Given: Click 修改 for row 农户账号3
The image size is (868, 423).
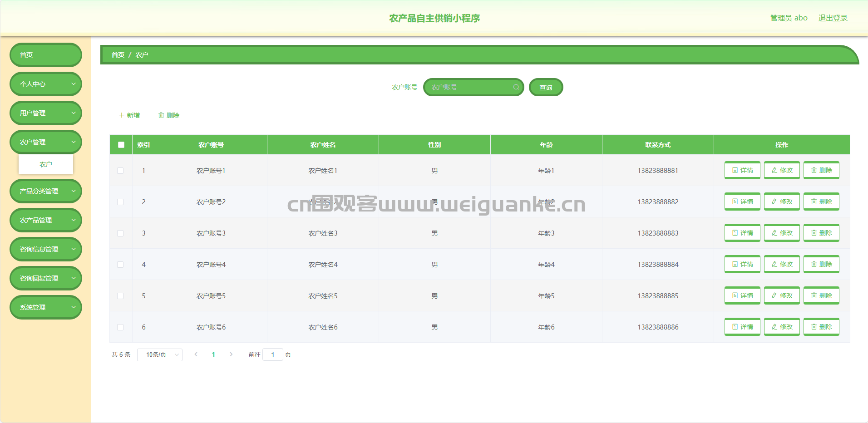Looking at the screenshot, I should 782,233.
